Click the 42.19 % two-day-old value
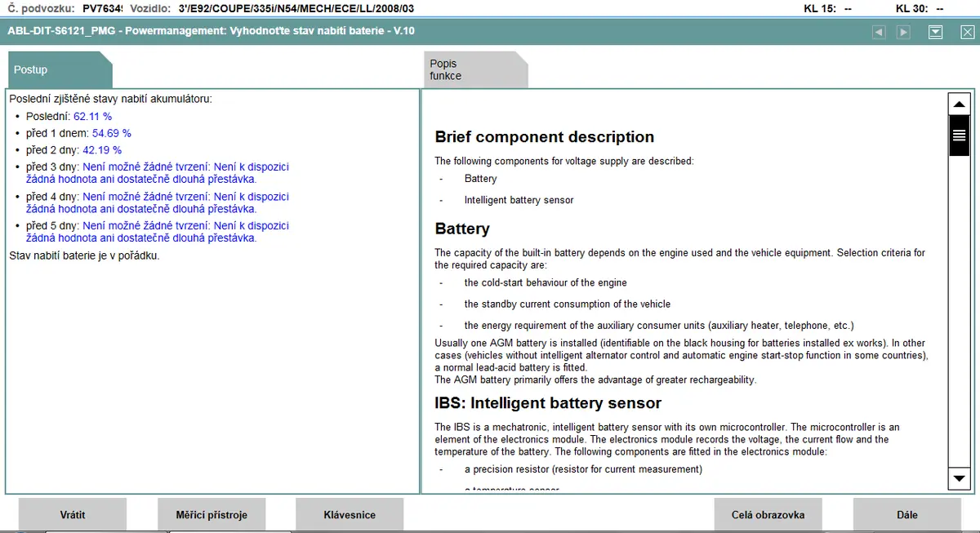 point(102,150)
